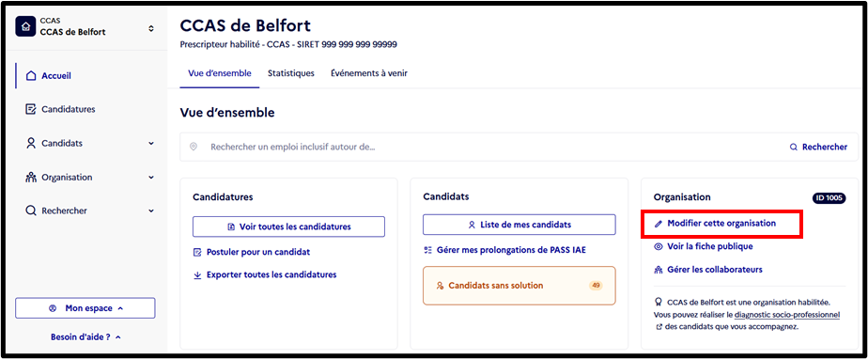The image size is (868, 359).
Task: Open the diagnostic socio-professionnel link
Action: [787, 315]
